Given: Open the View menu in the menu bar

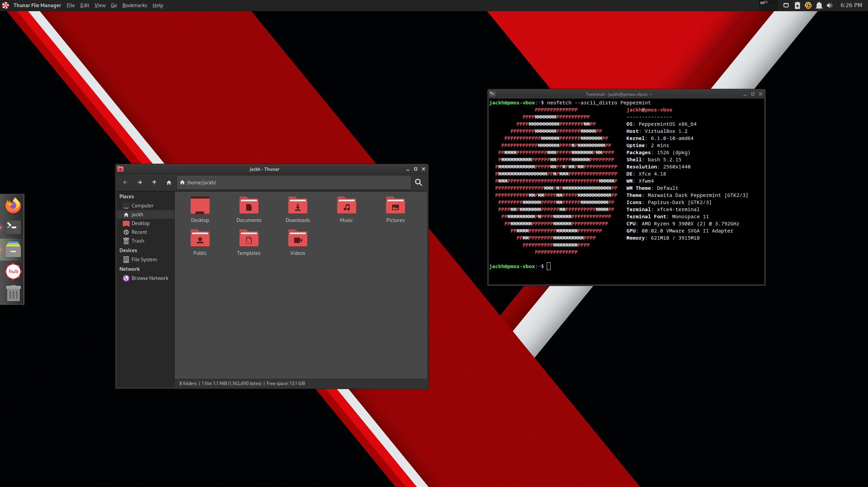Looking at the screenshot, I should [x=99, y=5].
